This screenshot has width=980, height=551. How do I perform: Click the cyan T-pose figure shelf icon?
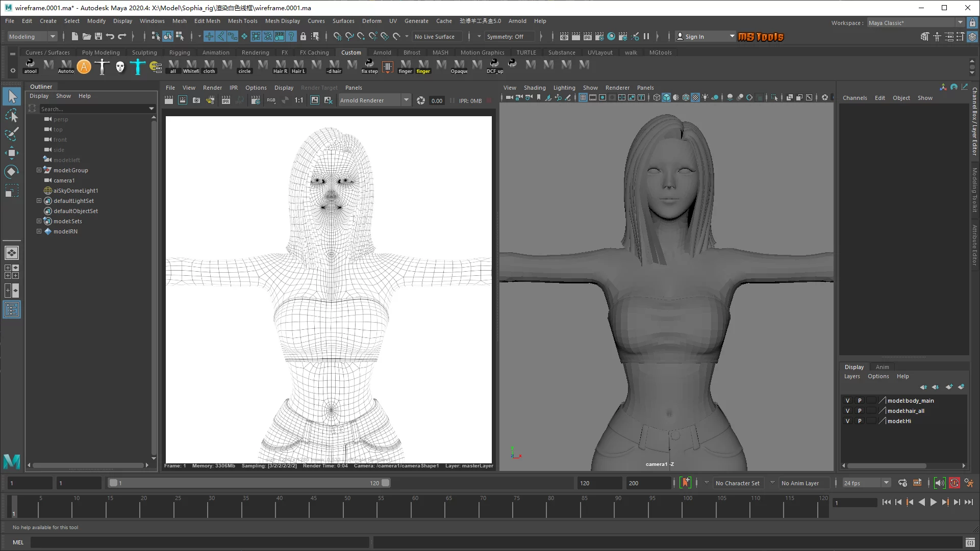[137, 66]
